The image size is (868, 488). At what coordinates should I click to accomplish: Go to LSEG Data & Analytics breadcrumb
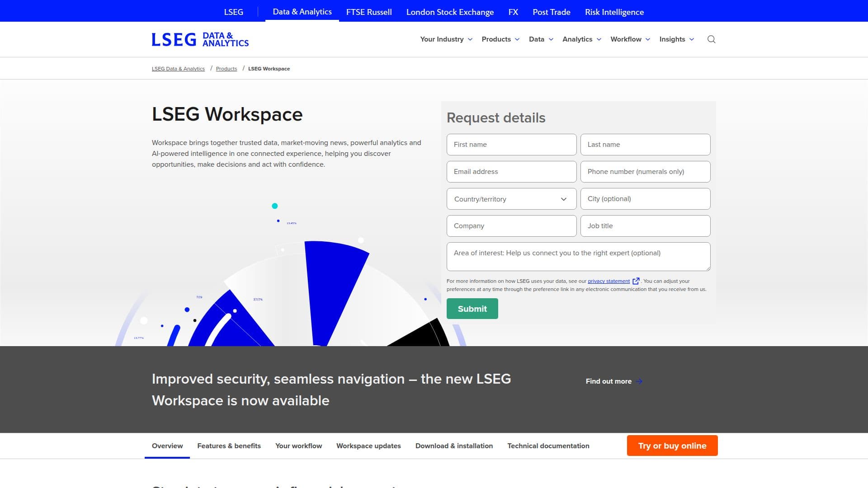pos(178,69)
